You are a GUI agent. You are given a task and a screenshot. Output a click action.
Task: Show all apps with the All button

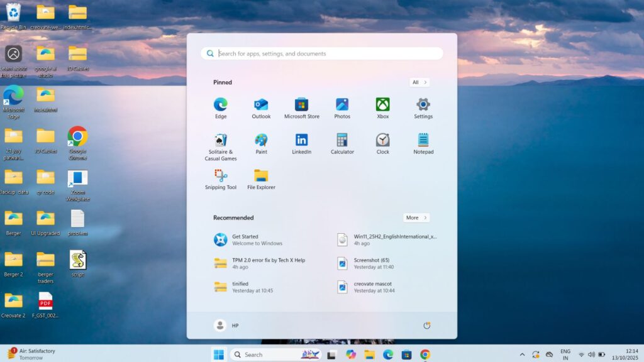pyautogui.click(x=419, y=82)
